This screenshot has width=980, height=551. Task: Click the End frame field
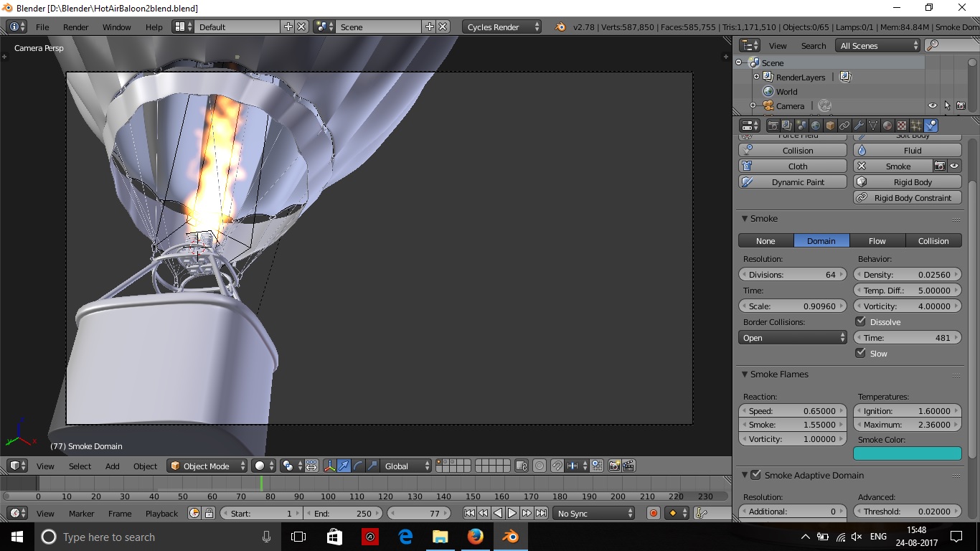(343, 513)
